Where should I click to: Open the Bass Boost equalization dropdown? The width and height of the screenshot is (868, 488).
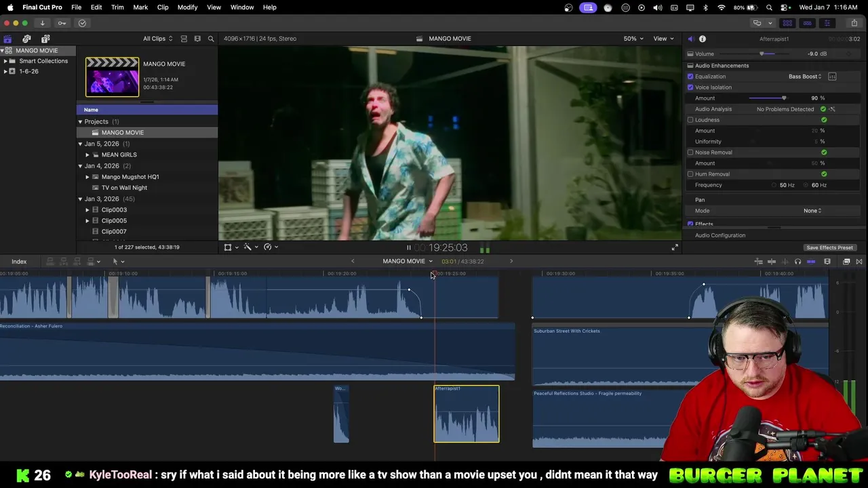click(x=805, y=77)
